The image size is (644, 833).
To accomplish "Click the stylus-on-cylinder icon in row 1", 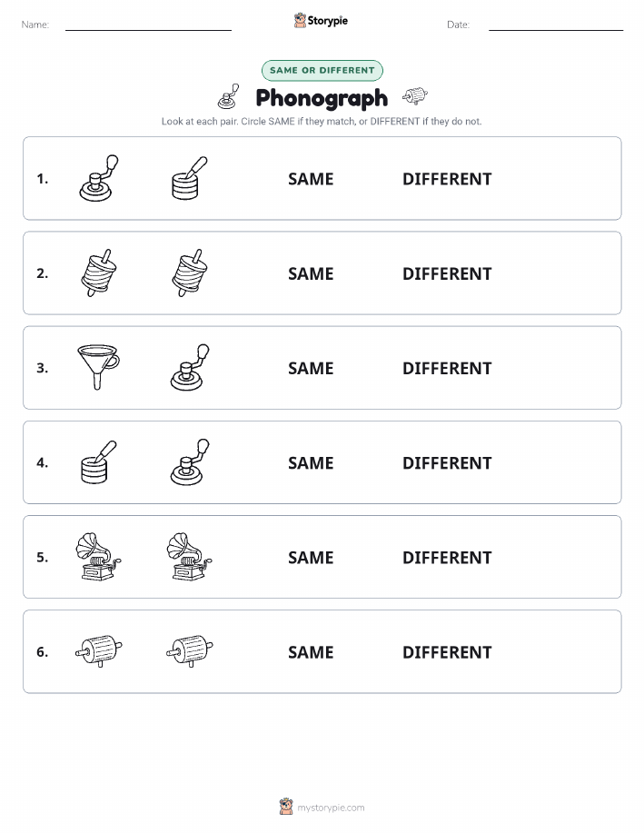I will [x=190, y=178].
